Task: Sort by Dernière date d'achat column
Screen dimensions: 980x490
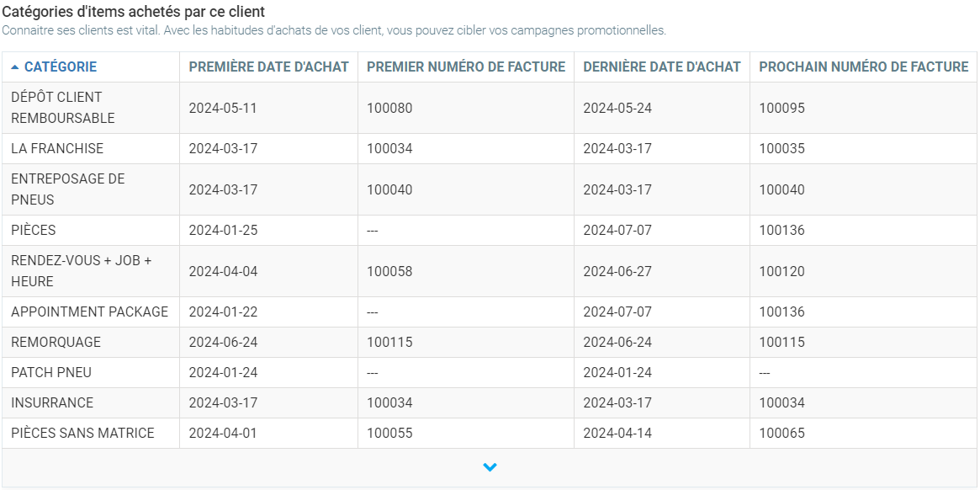Action: tap(661, 67)
